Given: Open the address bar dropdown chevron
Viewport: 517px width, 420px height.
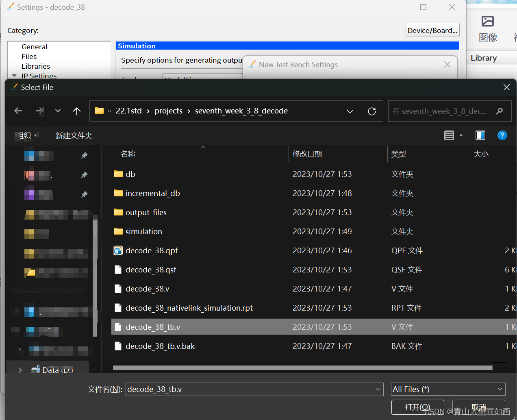Looking at the screenshot, I should [350, 111].
